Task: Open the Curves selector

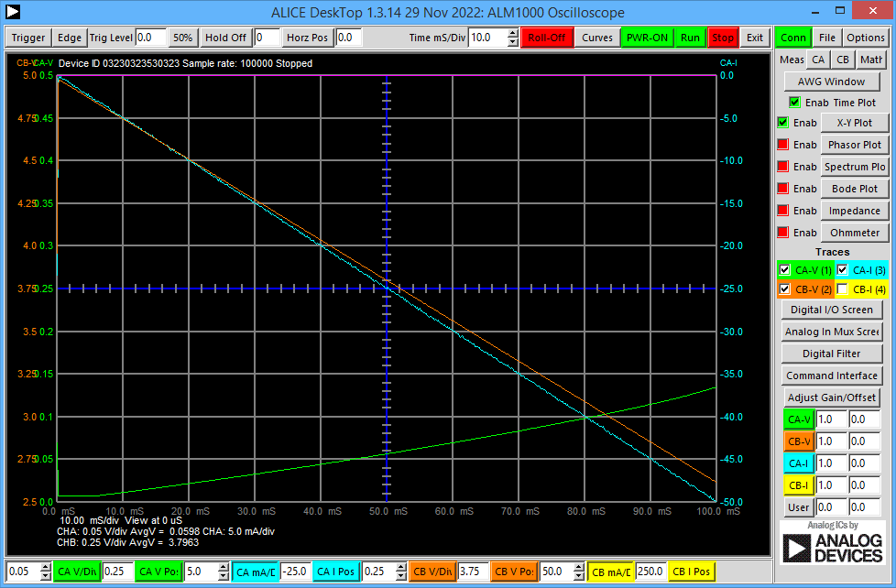Action: coord(597,38)
